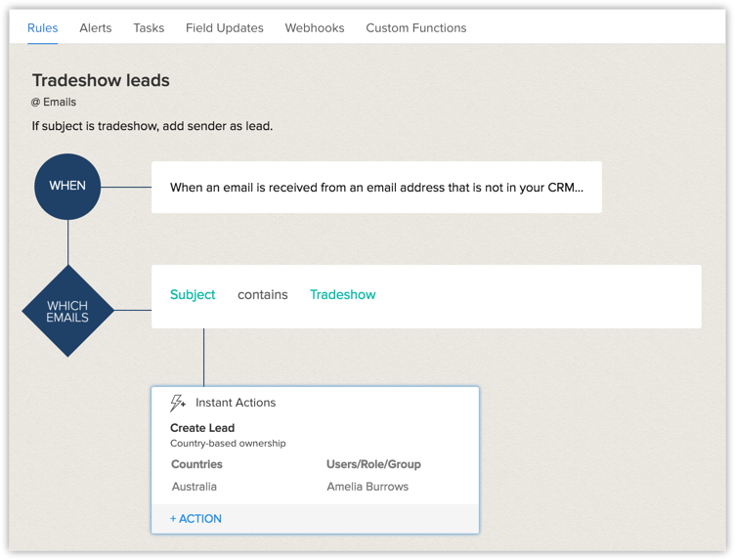Open the email received trigger box
This screenshot has width=735, height=560.
[x=376, y=188]
